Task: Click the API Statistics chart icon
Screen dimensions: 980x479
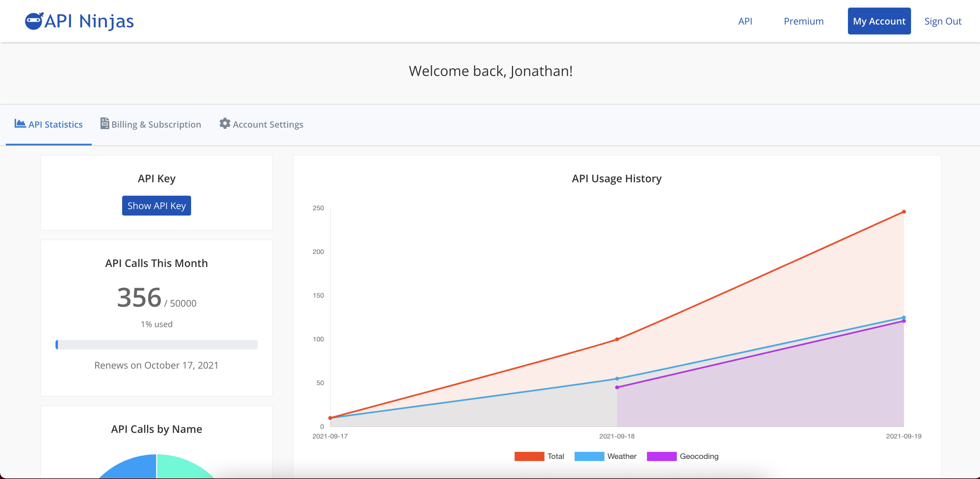Action: (x=20, y=123)
